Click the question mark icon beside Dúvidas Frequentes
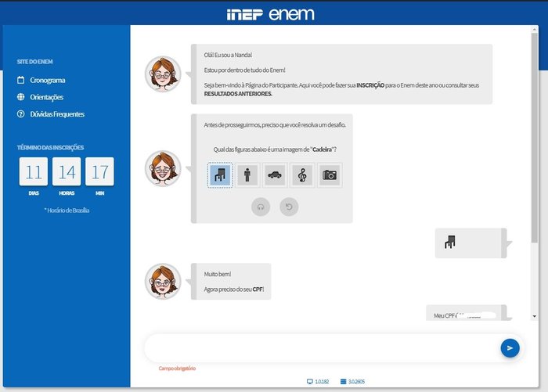 21,114
